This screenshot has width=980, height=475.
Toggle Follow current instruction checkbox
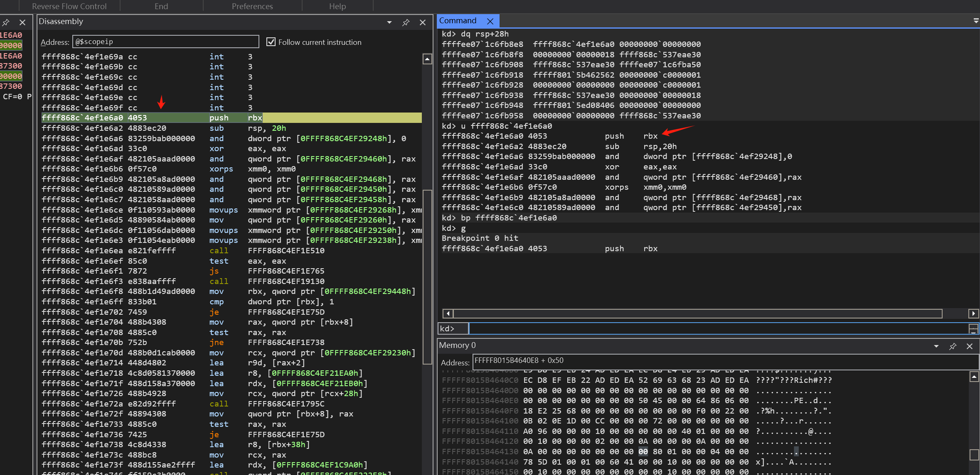tap(271, 42)
